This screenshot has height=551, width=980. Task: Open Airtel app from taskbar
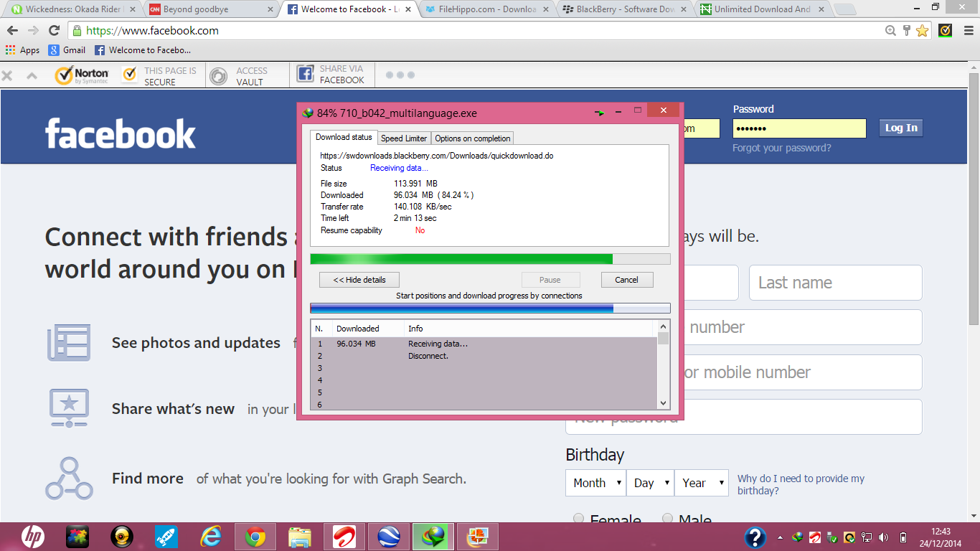pyautogui.click(x=344, y=537)
